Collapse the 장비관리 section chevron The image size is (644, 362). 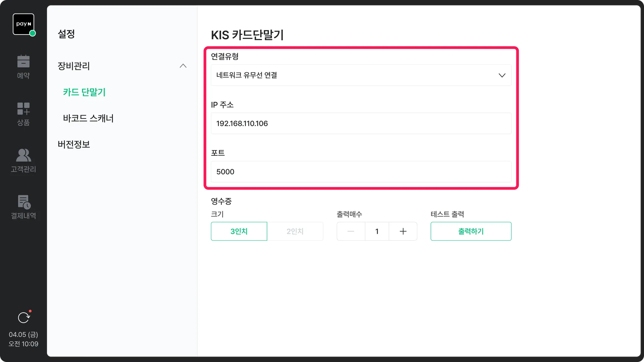[x=183, y=66]
